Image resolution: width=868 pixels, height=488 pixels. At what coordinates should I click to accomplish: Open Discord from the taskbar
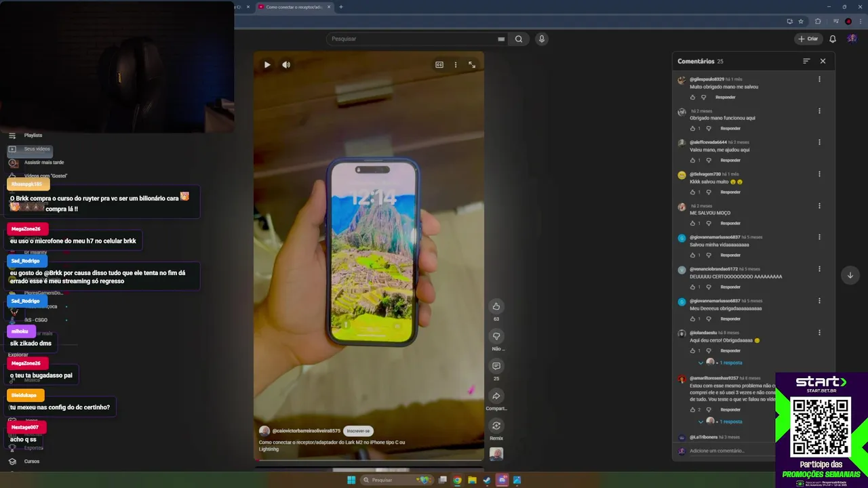(502, 480)
